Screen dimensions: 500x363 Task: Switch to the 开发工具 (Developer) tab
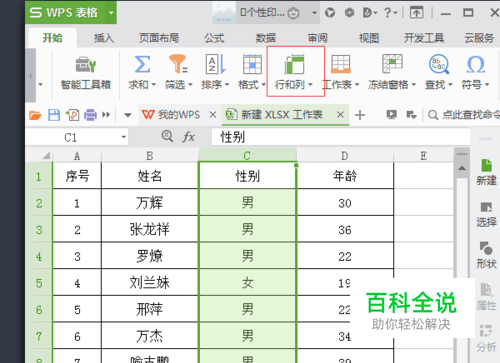[424, 38]
